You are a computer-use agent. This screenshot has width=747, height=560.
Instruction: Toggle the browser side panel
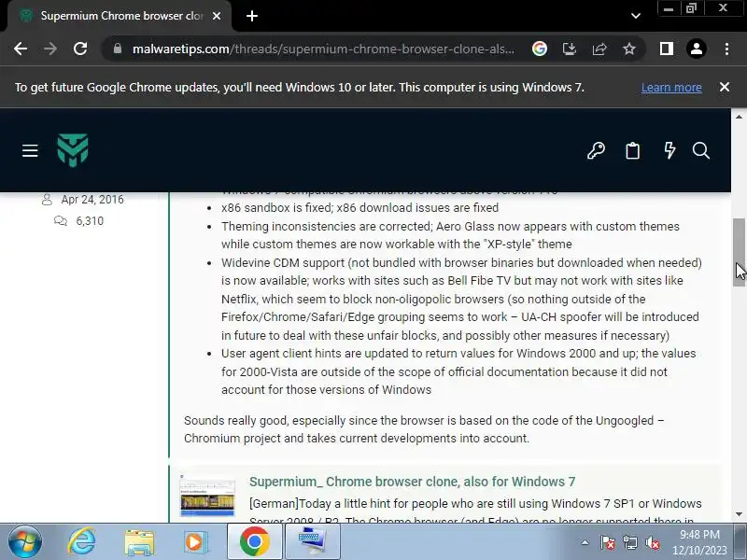[667, 49]
